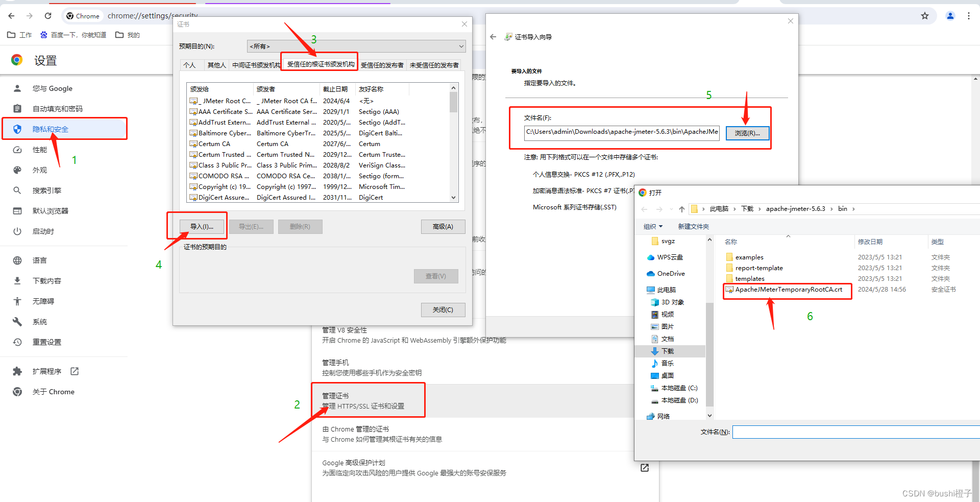
Task: Open the 组织 dropdown menu
Action: [x=653, y=226]
